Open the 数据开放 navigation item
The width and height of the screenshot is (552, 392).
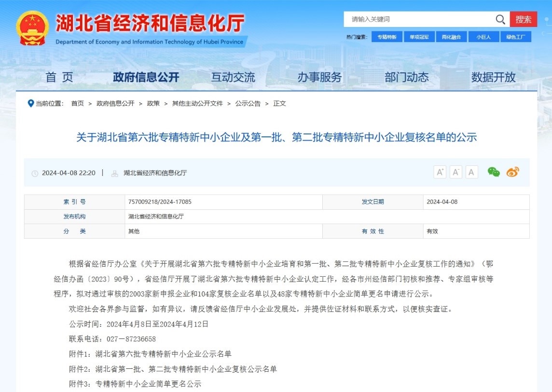coord(493,77)
